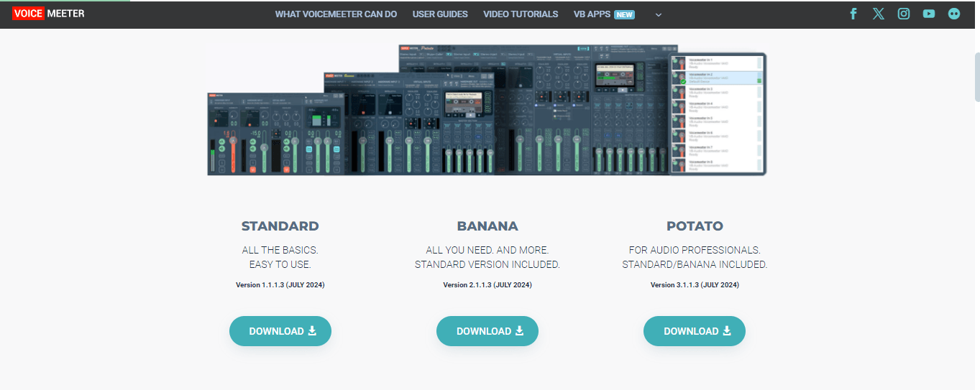Click Version 1.1.1.3 (JULY 2024) text

[280, 285]
